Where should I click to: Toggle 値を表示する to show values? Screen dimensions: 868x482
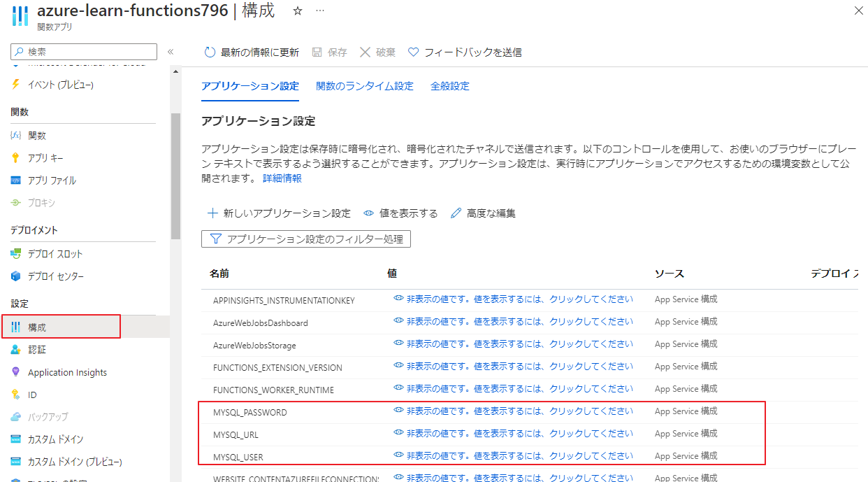pyautogui.click(x=400, y=213)
